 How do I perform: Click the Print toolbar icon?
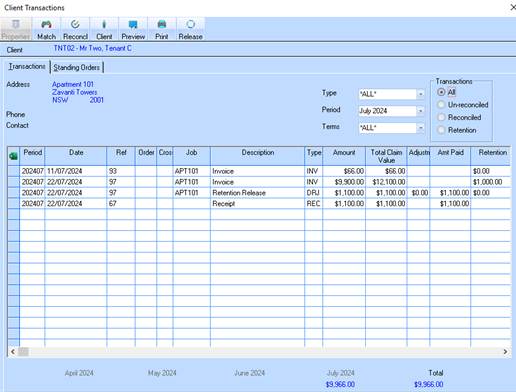pos(162,29)
